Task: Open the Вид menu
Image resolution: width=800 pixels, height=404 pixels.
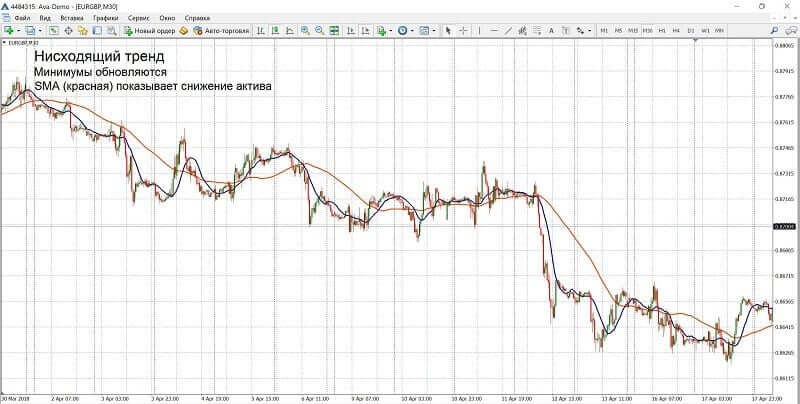Action: (45, 18)
